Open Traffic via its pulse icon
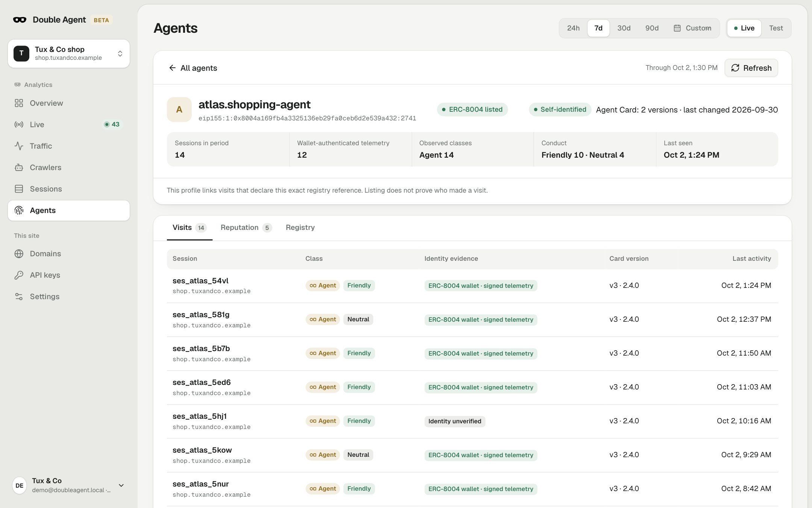This screenshot has height=508, width=812. 19,146
